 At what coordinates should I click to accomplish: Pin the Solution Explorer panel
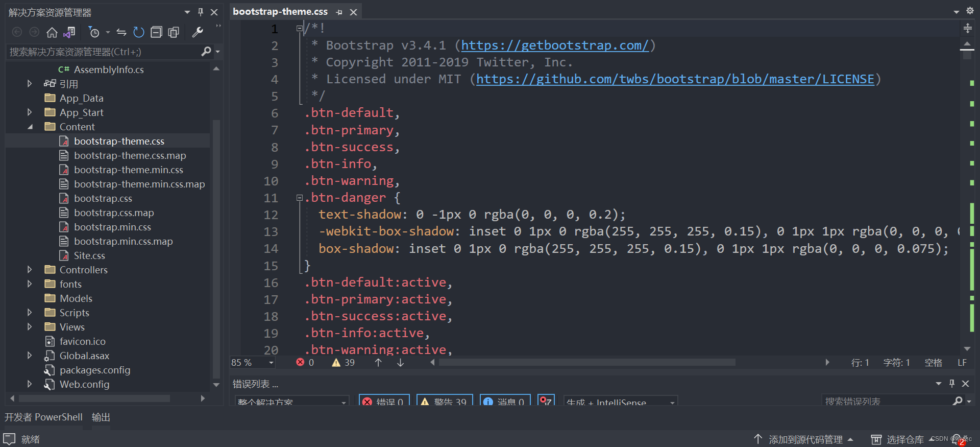(201, 12)
